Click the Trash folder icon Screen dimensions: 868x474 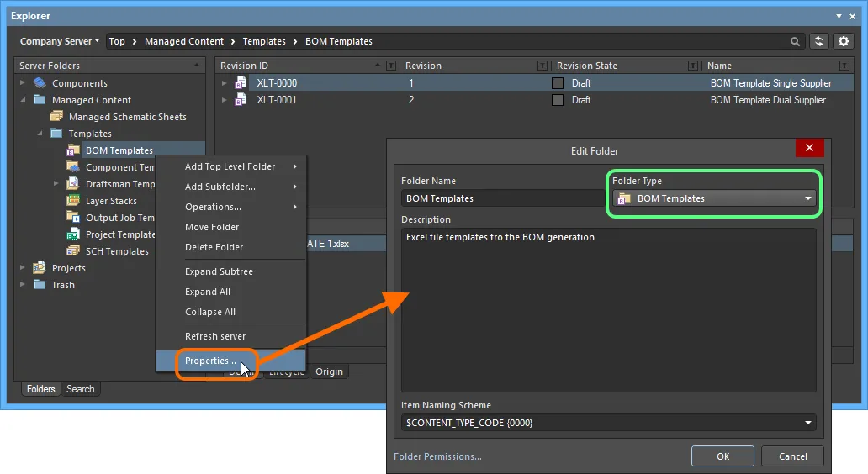40,285
